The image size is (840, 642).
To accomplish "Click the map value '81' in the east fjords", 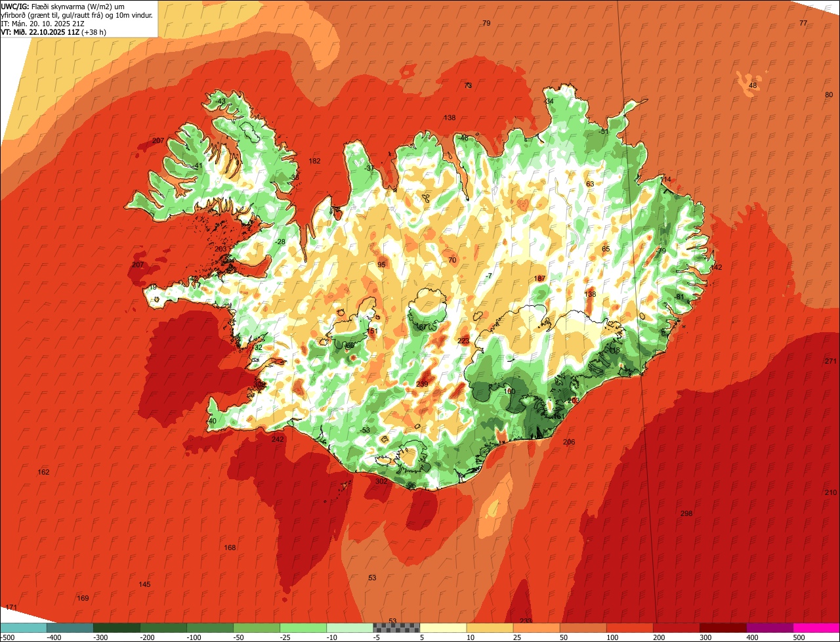I will (681, 297).
